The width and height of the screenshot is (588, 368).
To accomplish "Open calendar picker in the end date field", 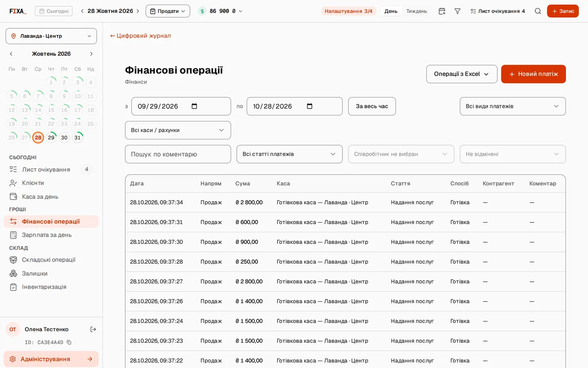I will 310,106.
